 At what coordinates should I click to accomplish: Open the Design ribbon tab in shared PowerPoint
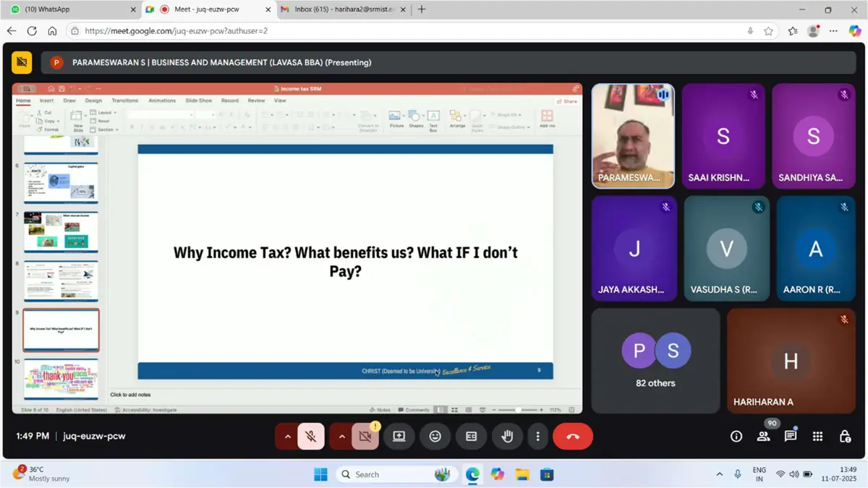(x=93, y=100)
